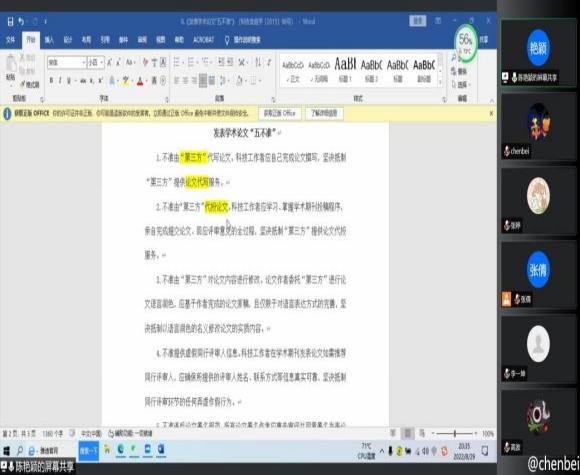The image size is (580, 475).
Task: Apply Bold formatting with B icon
Action: pos(51,80)
